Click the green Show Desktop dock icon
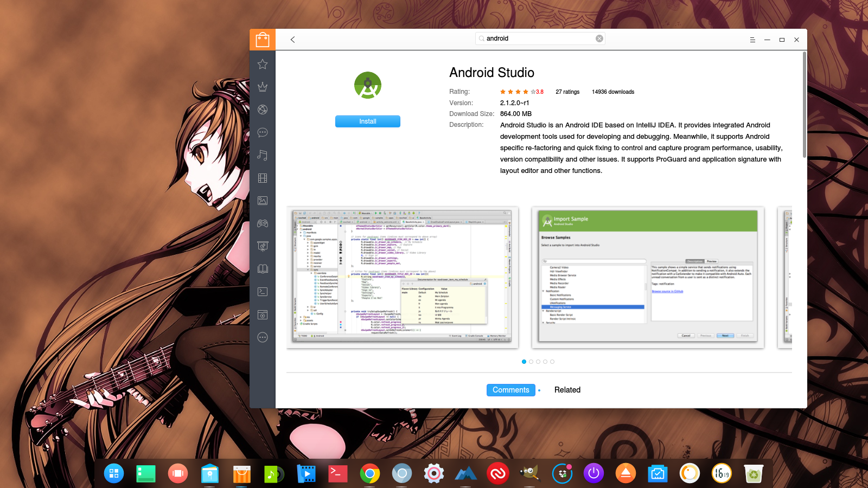Screen dimensions: 868x488 tap(146, 473)
